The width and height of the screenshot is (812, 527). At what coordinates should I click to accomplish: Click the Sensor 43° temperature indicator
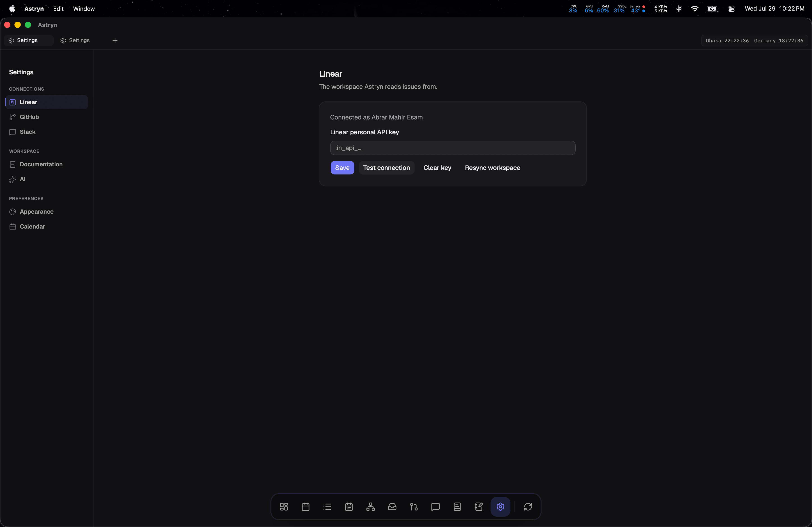coord(637,9)
